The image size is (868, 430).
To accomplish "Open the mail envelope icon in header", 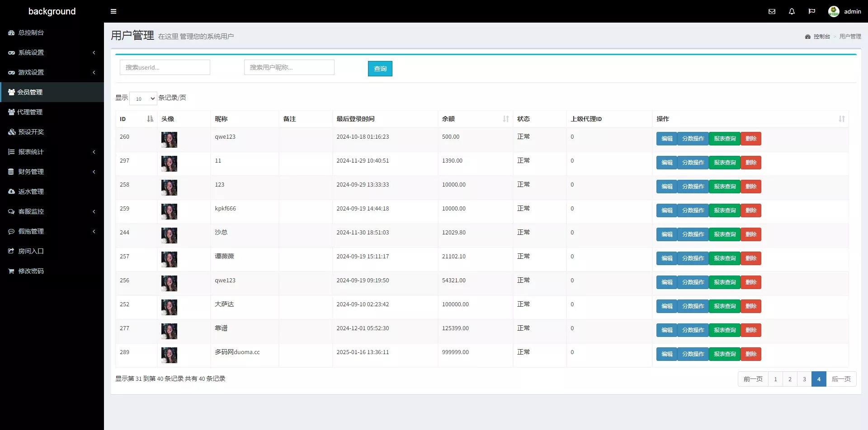I will pyautogui.click(x=772, y=11).
